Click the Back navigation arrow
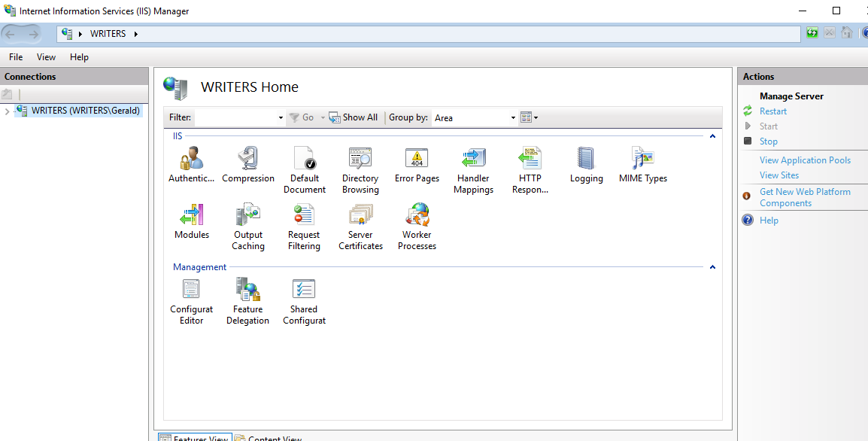 coord(10,35)
